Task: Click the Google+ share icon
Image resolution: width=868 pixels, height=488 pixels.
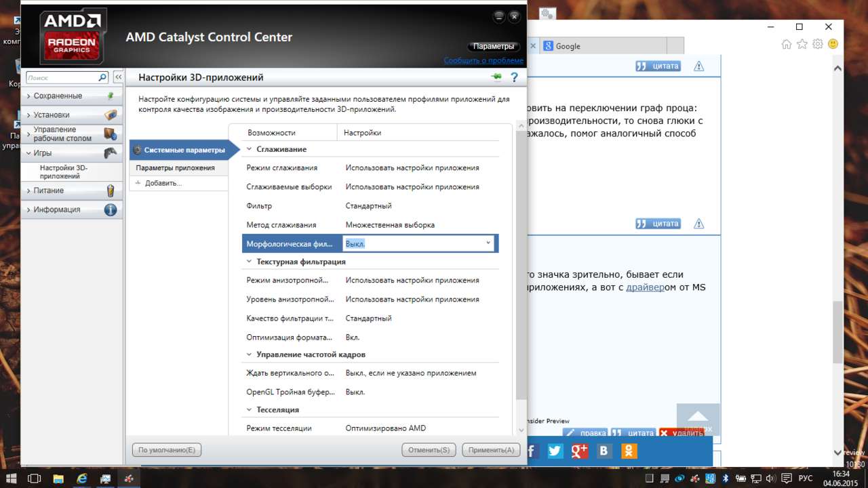Action: (580, 451)
